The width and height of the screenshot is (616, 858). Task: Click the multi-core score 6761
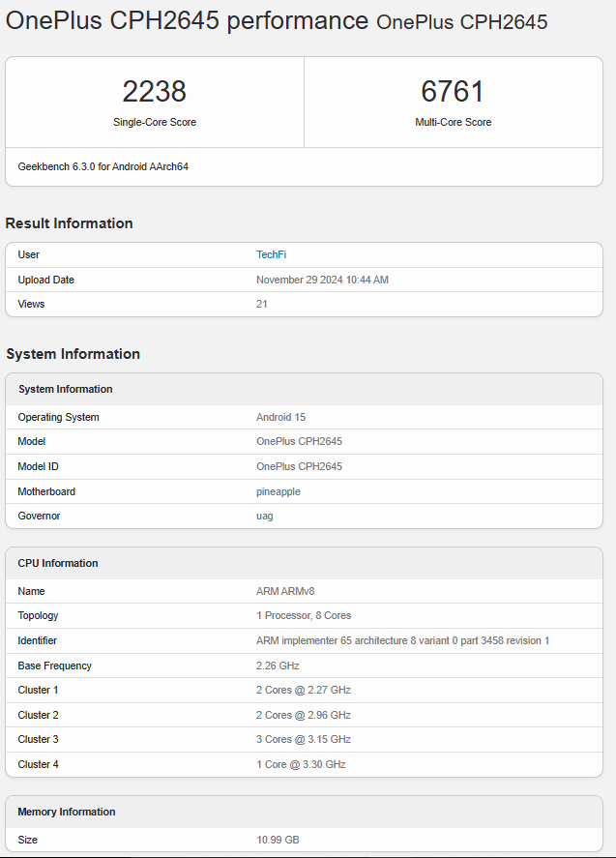[453, 92]
